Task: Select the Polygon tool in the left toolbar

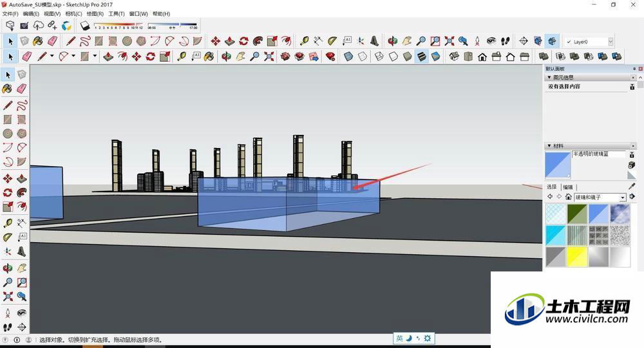Action: pos(22,133)
